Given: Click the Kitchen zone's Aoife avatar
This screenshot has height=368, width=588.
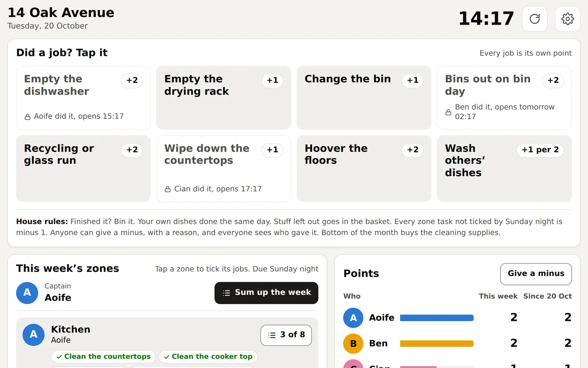Looking at the screenshot, I should [33, 335].
